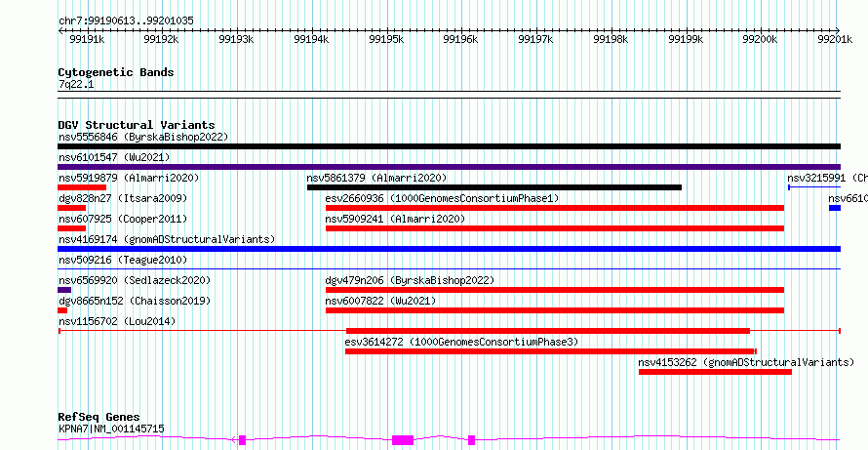Click the 99198k ruler tick label
This screenshot has width=868, height=450.
click(x=612, y=39)
